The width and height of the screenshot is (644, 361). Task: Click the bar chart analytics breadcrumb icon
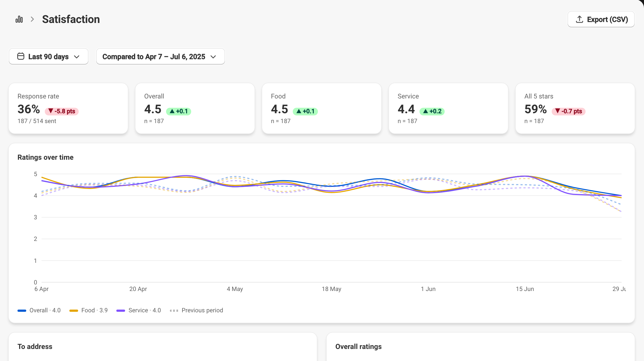19,19
